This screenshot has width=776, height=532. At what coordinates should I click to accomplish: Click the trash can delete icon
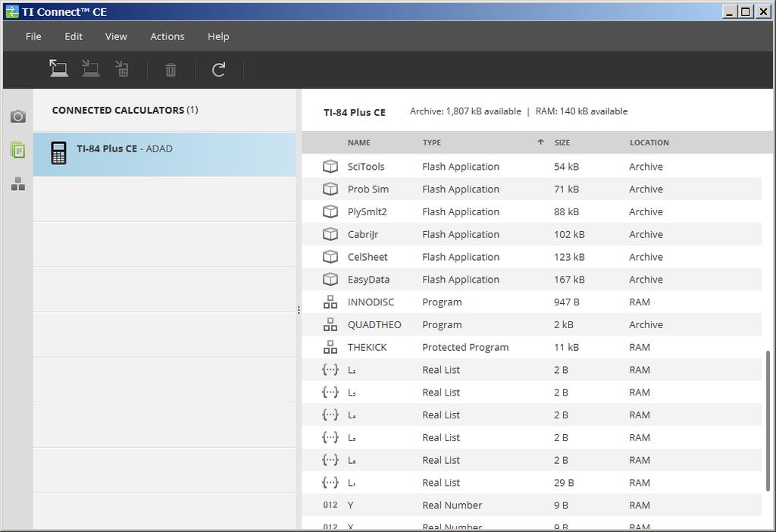point(171,70)
